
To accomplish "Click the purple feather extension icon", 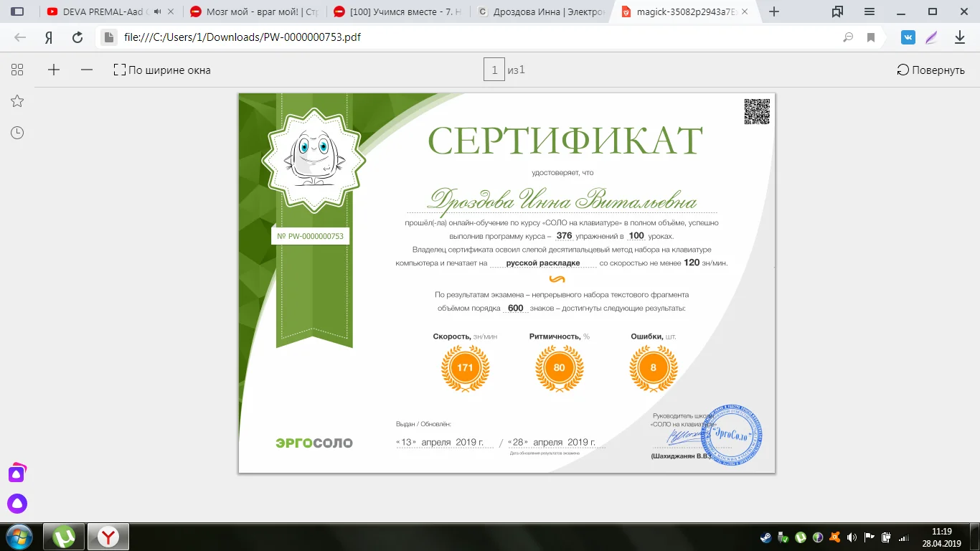I will [x=932, y=37].
